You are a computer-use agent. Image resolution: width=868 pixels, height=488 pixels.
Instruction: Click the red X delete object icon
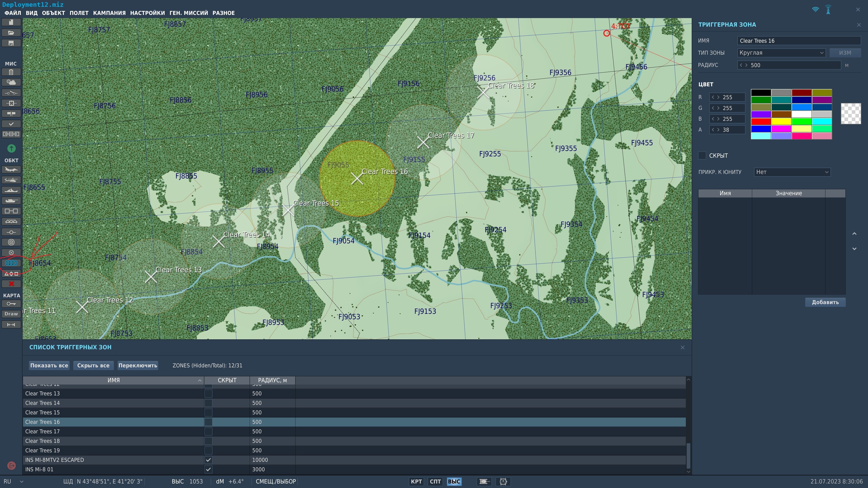point(11,284)
